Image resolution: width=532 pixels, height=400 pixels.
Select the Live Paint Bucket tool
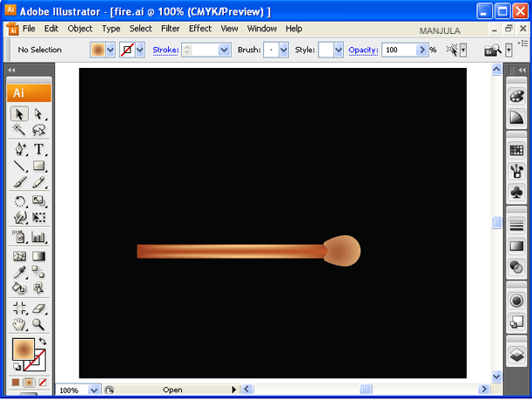(x=19, y=288)
